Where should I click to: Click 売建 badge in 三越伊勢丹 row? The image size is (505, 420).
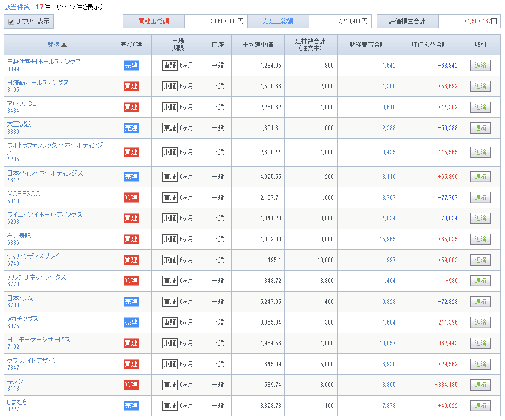pyautogui.click(x=131, y=66)
